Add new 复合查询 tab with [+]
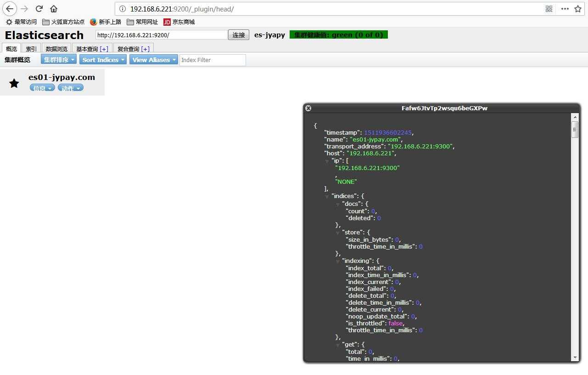588x375 pixels. [146, 49]
